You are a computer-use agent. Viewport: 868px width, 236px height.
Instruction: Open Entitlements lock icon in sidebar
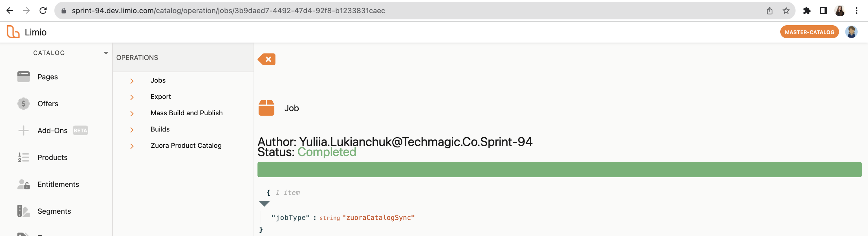point(23,184)
